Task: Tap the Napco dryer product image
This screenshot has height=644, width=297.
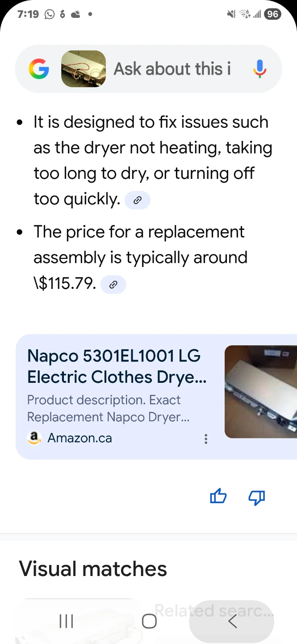Action: point(261,392)
